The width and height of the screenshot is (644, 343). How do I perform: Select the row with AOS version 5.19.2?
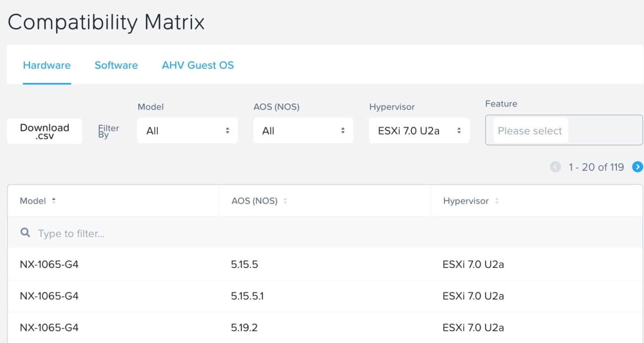tap(244, 327)
